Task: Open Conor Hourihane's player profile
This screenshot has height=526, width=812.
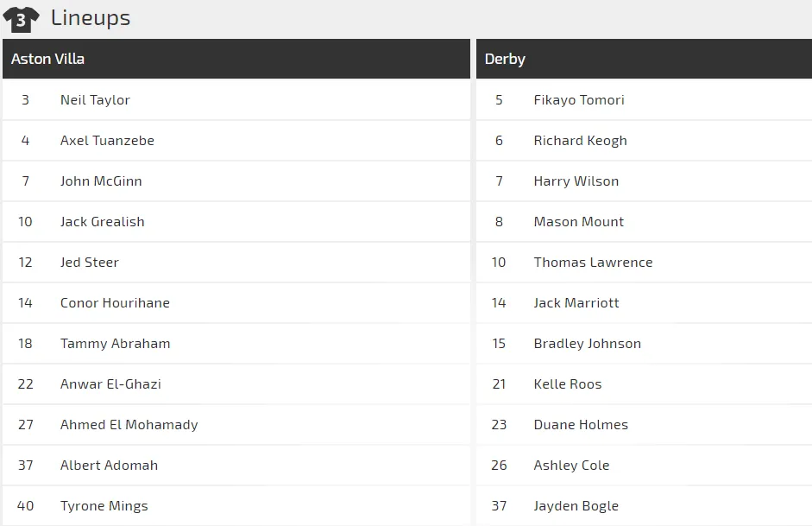Action: click(x=115, y=303)
